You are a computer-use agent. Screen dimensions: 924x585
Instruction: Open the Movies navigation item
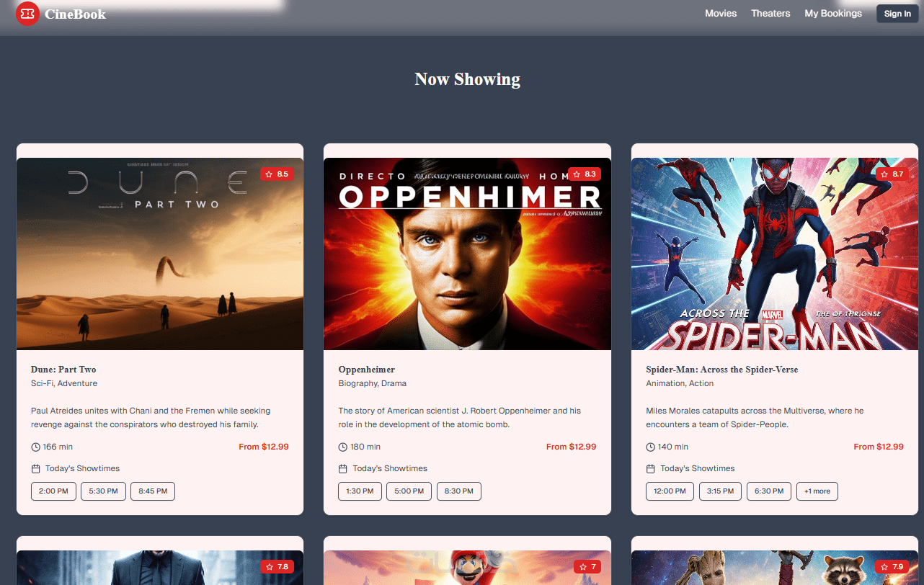[x=721, y=14]
